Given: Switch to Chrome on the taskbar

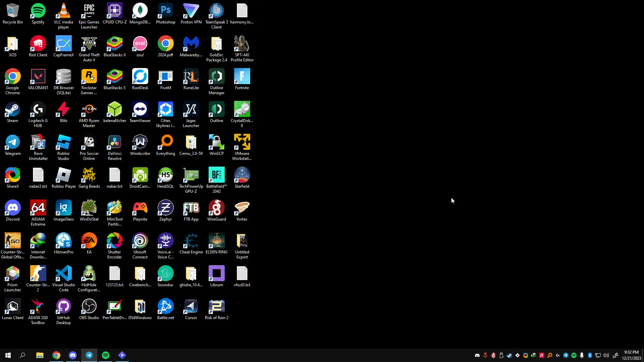Looking at the screenshot, I should click(x=56, y=355).
